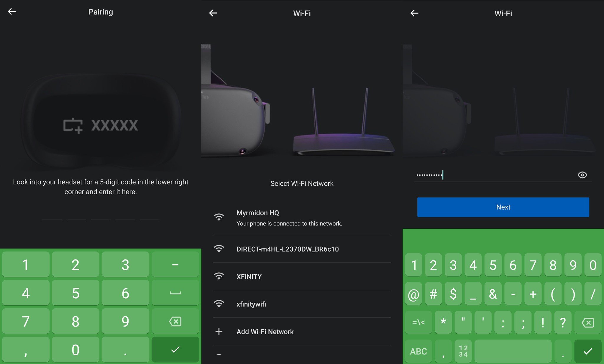604x364 pixels.
Task: Tap plus icon for Add Wi-Fi Network
Action: pos(219,332)
